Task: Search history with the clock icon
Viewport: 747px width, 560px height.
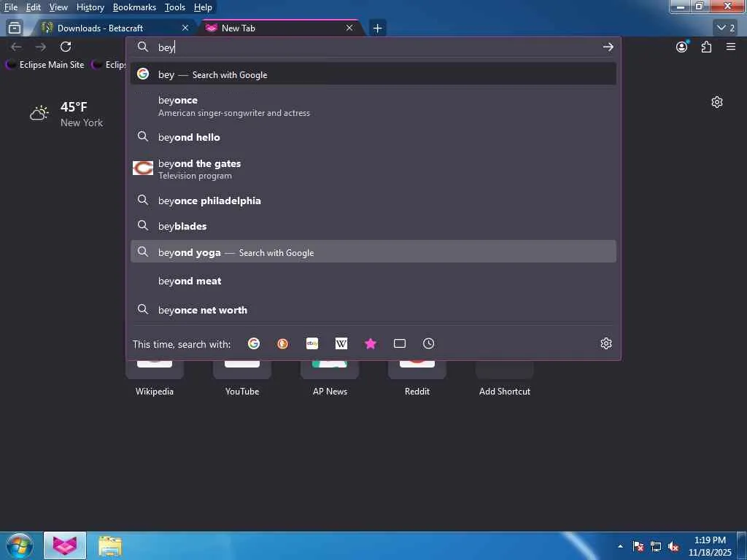Action: (428, 343)
